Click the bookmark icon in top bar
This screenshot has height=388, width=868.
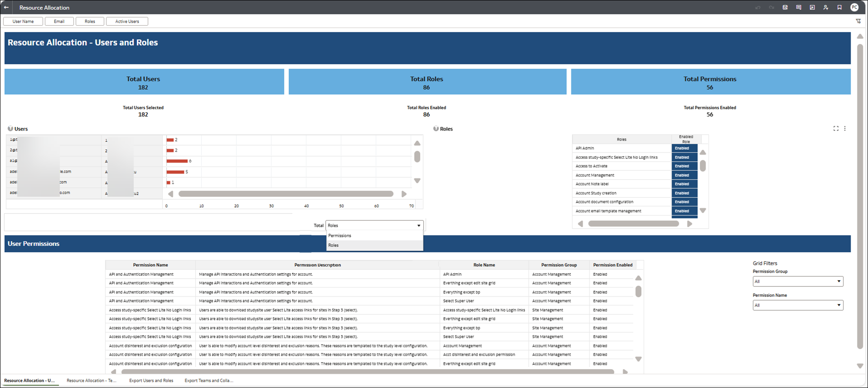839,7
